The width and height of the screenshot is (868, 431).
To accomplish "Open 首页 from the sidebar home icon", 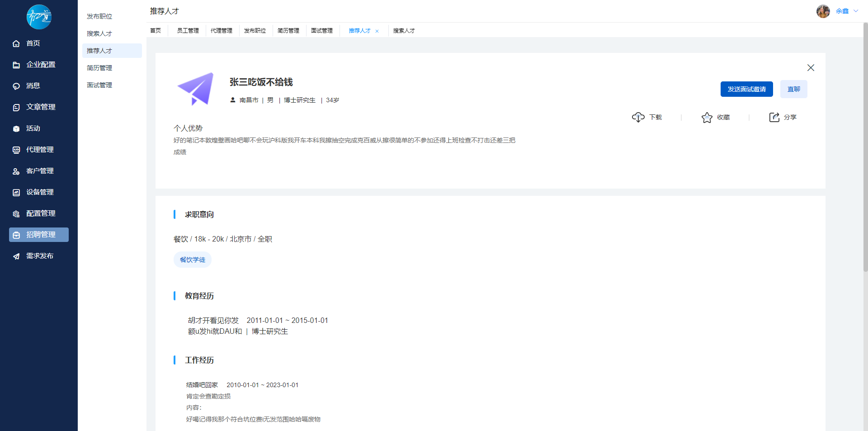I will (x=16, y=43).
